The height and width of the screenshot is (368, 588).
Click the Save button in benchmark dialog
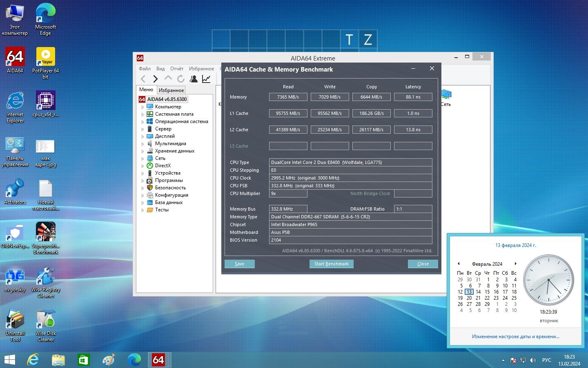[240, 264]
